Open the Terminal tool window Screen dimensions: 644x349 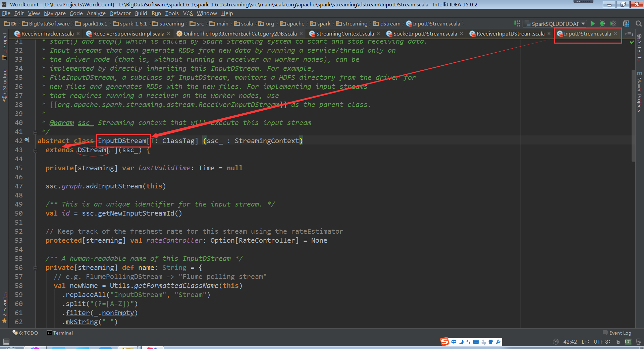point(60,333)
